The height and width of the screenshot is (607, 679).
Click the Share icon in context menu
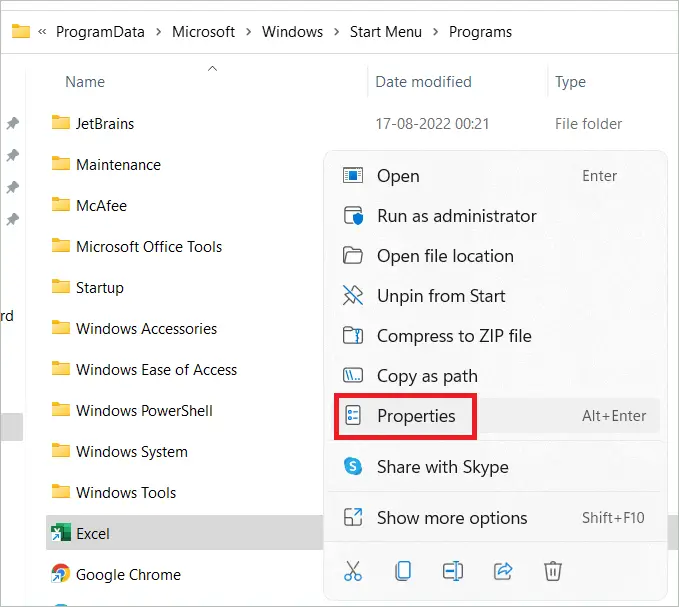[x=503, y=571]
